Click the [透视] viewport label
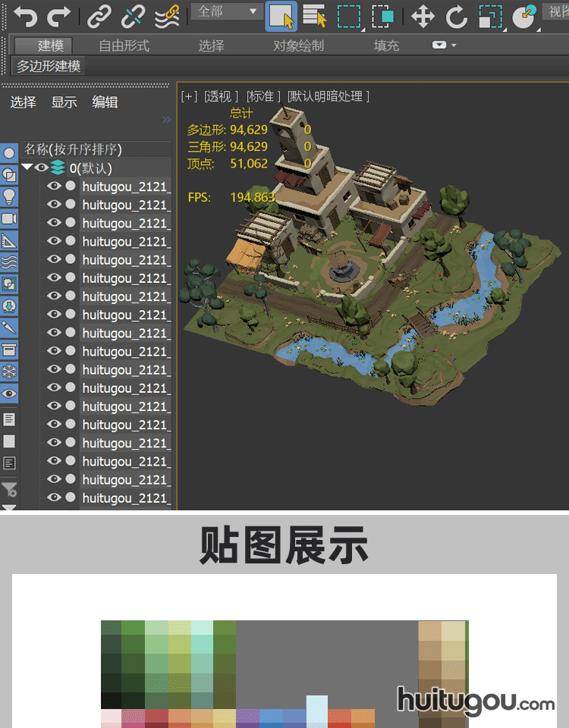Viewport: 569px width, 728px height. point(222,96)
